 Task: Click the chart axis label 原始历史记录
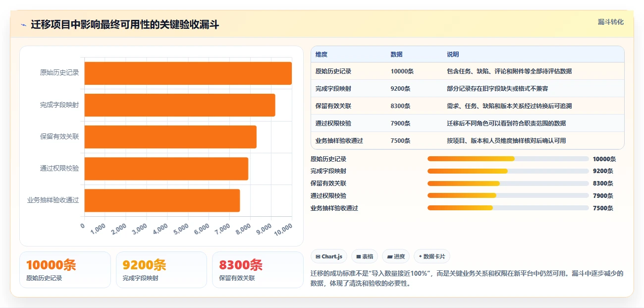(59, 73)
